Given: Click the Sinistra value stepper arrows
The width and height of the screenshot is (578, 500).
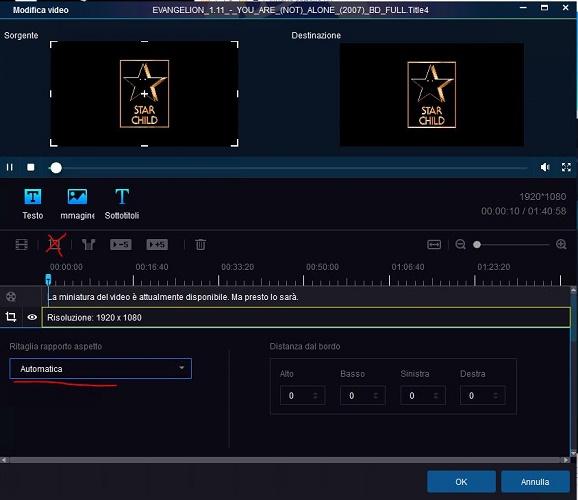Looking at the screenshot, I should coord(436,395).
